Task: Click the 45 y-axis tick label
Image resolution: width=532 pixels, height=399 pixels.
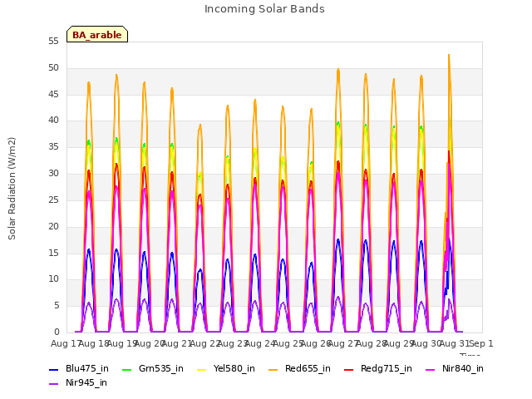Action: pos(53,94)
